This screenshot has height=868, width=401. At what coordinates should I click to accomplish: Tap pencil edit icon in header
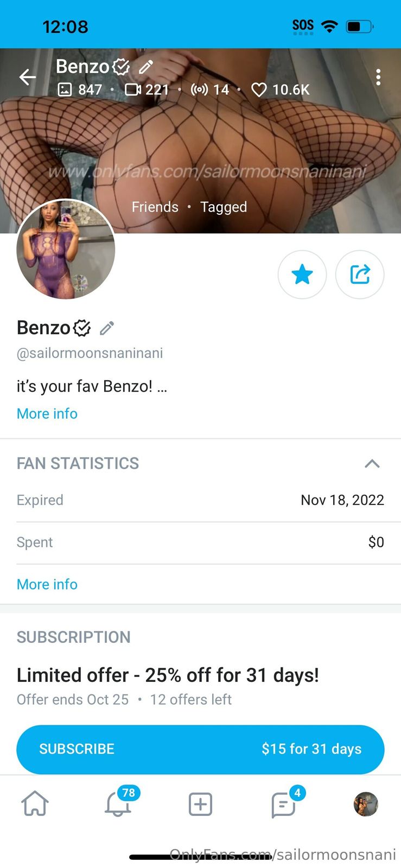(x=145, y=67)
